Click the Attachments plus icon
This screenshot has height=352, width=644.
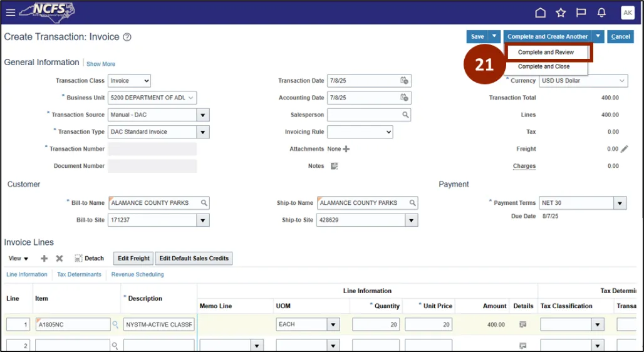click(x=346, y=149)
